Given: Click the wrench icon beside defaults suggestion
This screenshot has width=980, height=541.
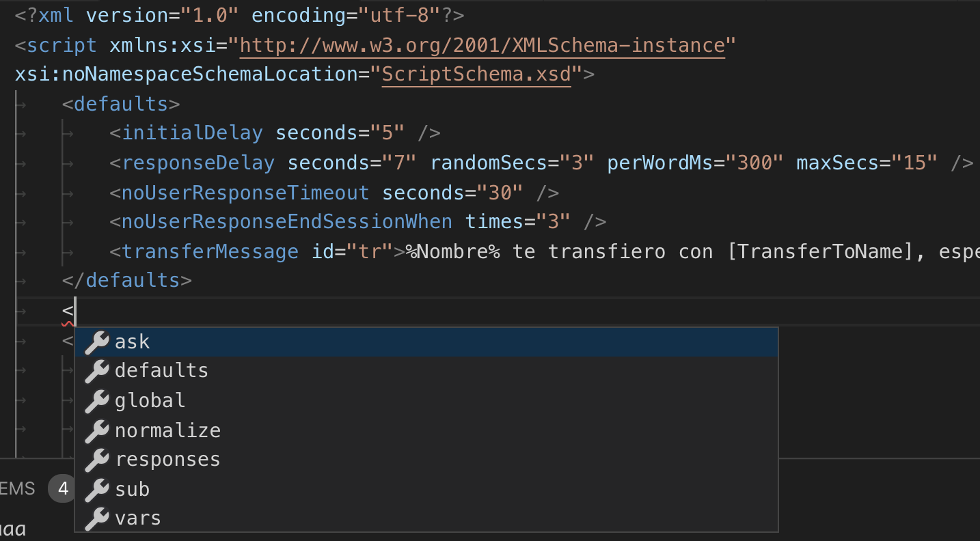Looking at the screenshot, I should 96,372.
